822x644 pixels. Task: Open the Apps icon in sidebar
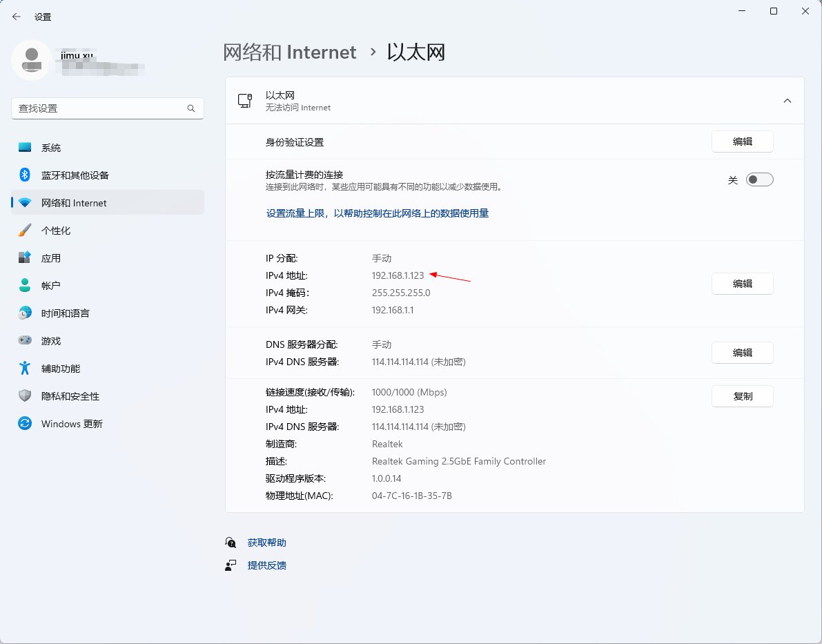(x=25, y=258)
